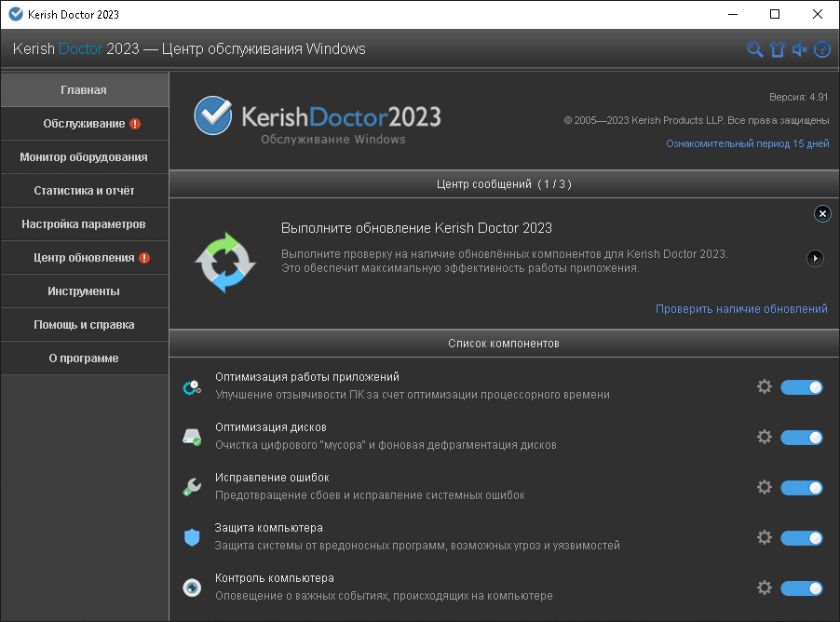Select the Исправление ошибок wrench icon

click(192, 486)
